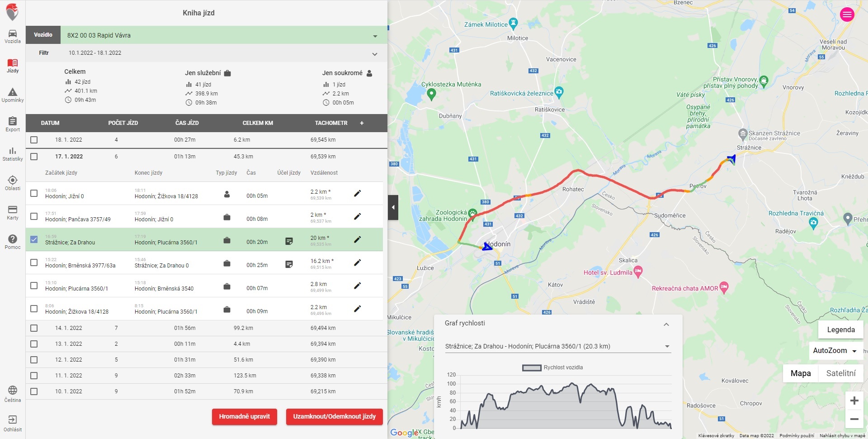Click the Hromadně upravit button
Viewport: 868px width, 439px height.
point(244,417)
